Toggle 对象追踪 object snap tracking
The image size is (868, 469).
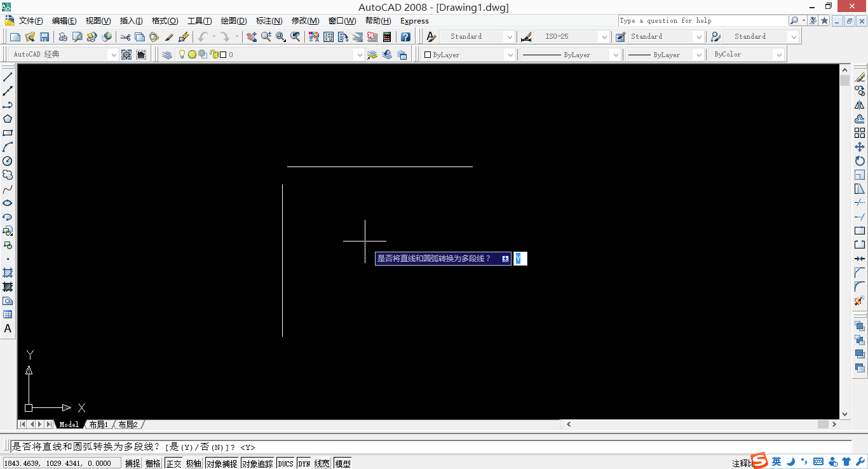(x=257, y=463)
